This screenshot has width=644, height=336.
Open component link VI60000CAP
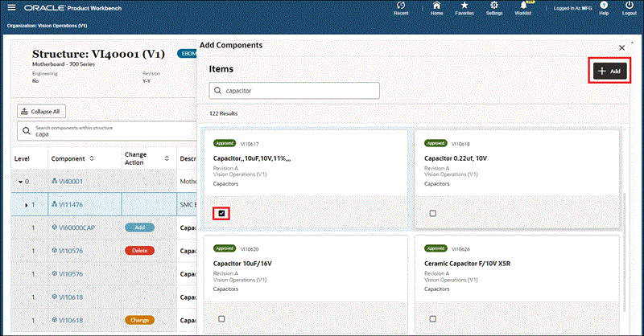(76, 227)
